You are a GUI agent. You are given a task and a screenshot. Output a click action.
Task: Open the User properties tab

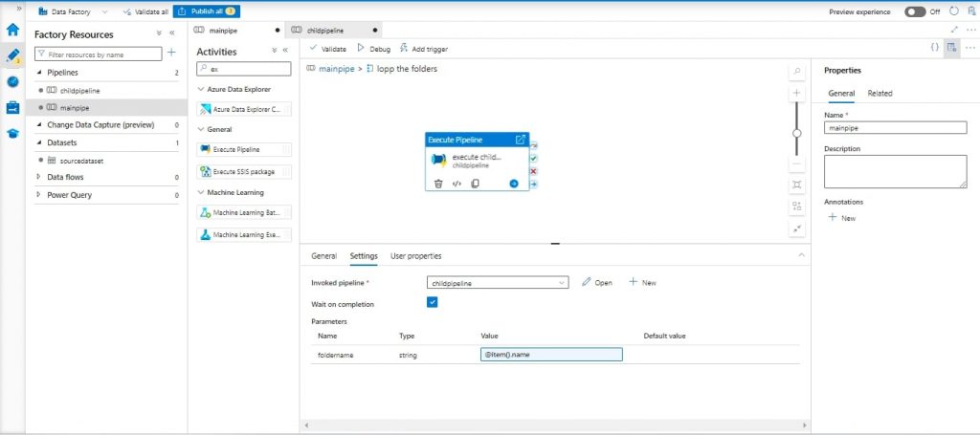click(x=415, y=256)
